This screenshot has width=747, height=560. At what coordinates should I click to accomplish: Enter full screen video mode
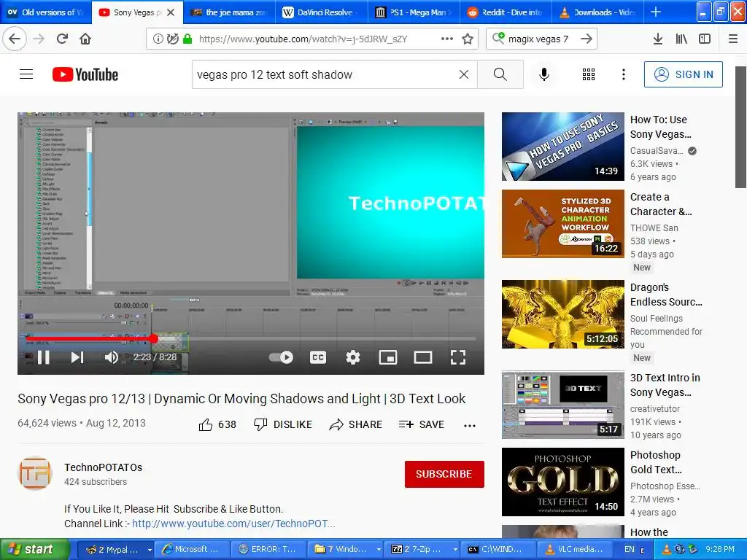pyautogui.click(x=458, y=357)
